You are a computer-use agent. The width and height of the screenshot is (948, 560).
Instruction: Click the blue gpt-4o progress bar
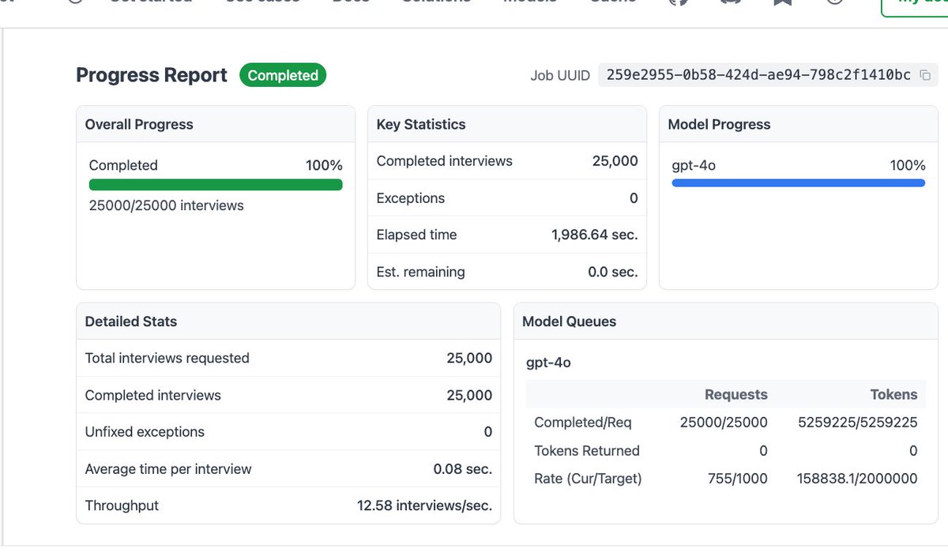pos(799,182)
